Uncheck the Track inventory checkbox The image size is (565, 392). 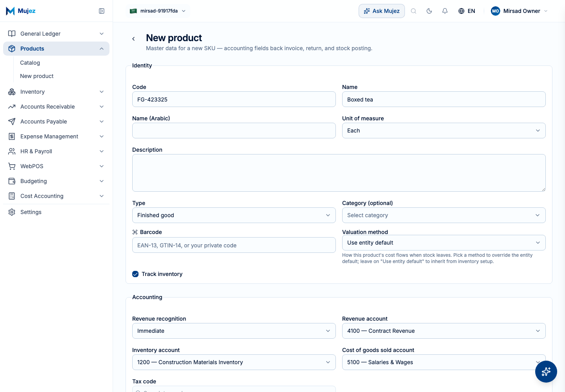pos(135,274)
